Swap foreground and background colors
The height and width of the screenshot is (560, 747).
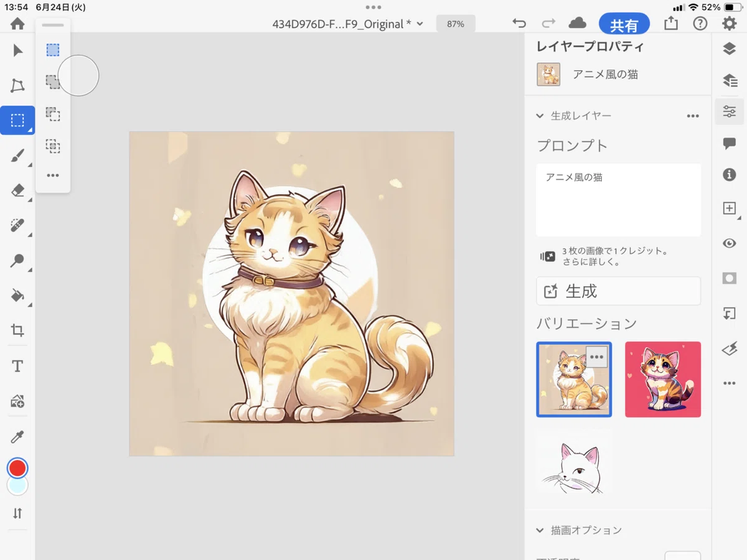17,513
